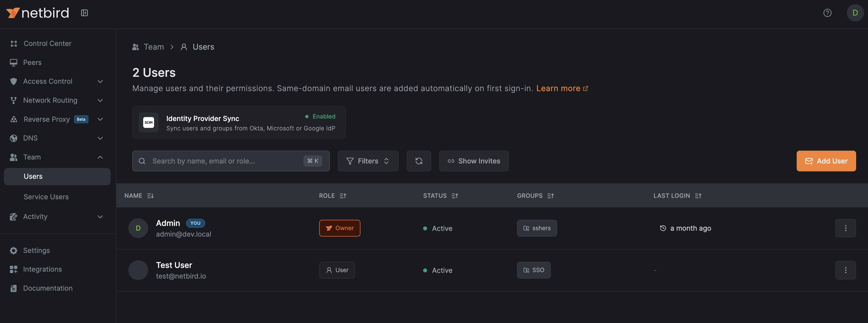Click the SCIM icon in the Identity Provider Sync card
Viewport: 868px width, 323px height.
[x=149, y=122]
